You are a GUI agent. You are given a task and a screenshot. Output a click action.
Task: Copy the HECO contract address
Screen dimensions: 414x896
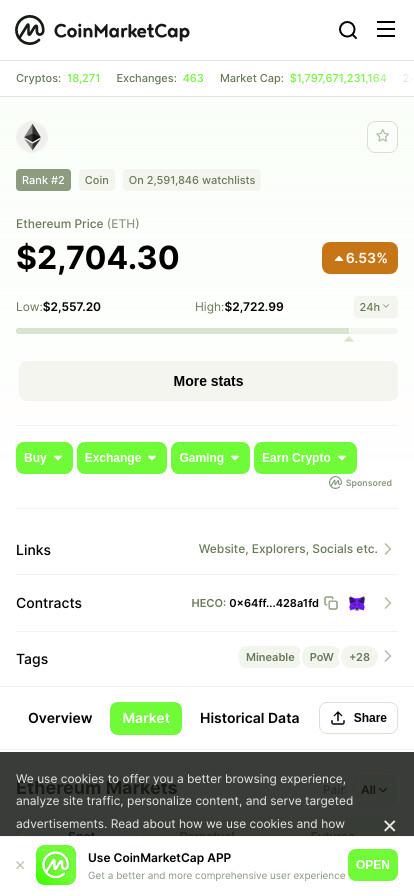click(x=331, y=603)
